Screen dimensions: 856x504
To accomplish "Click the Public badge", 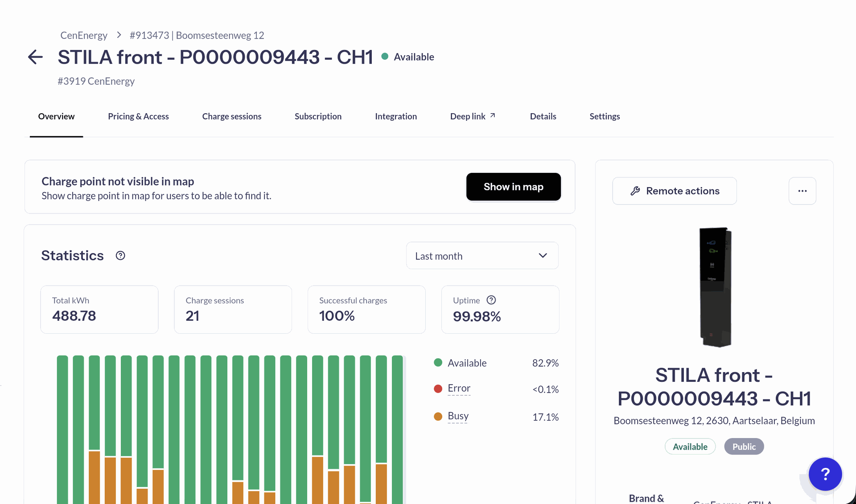I will (744, 447).
